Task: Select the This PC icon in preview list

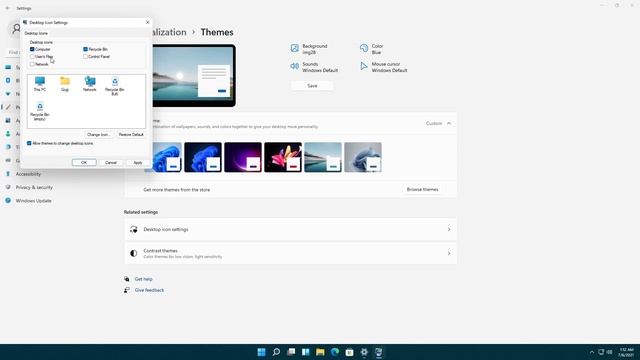Action: coord(40,84)
